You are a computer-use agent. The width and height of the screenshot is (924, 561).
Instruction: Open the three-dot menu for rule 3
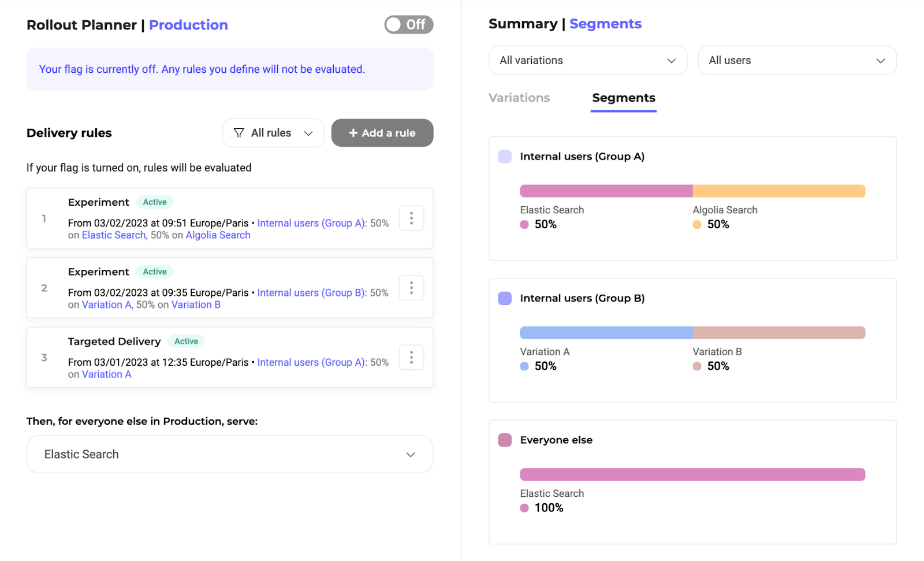[x=411, y=358]
